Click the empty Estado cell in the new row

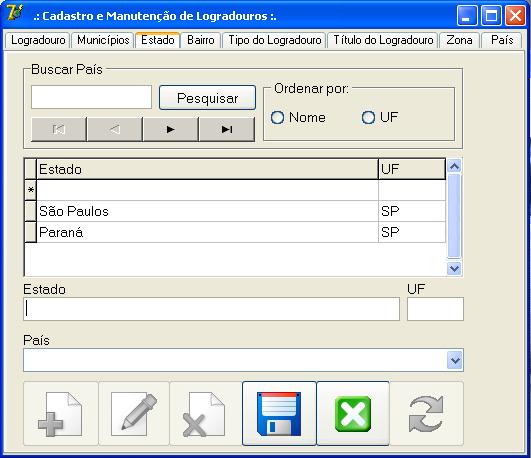(x=207, y=190)
